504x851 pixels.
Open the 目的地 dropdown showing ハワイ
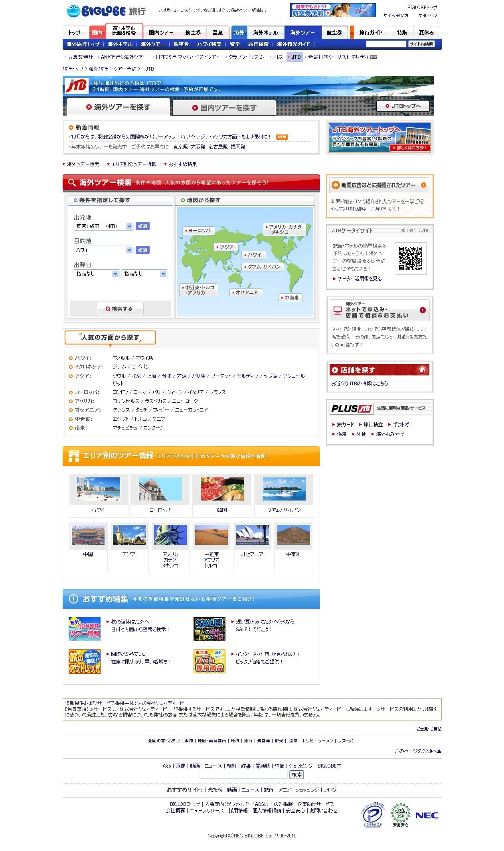[103, 250]
